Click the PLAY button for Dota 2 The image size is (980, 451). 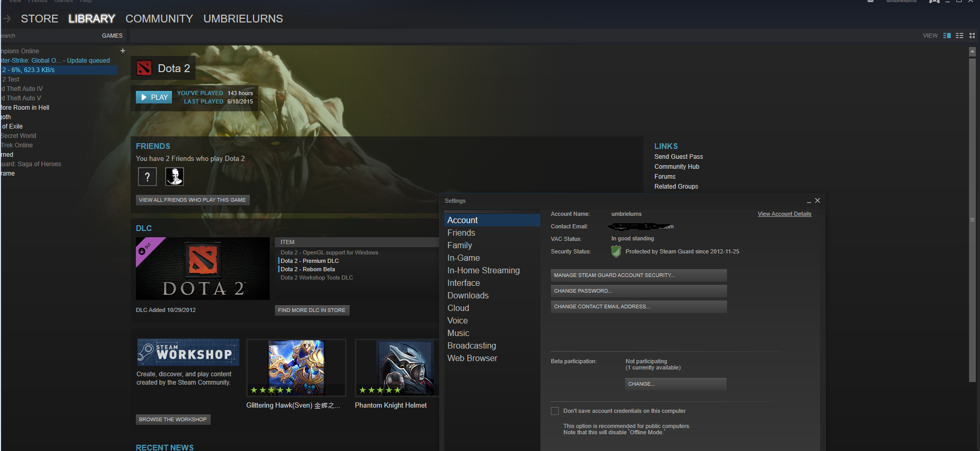(154, 97)
